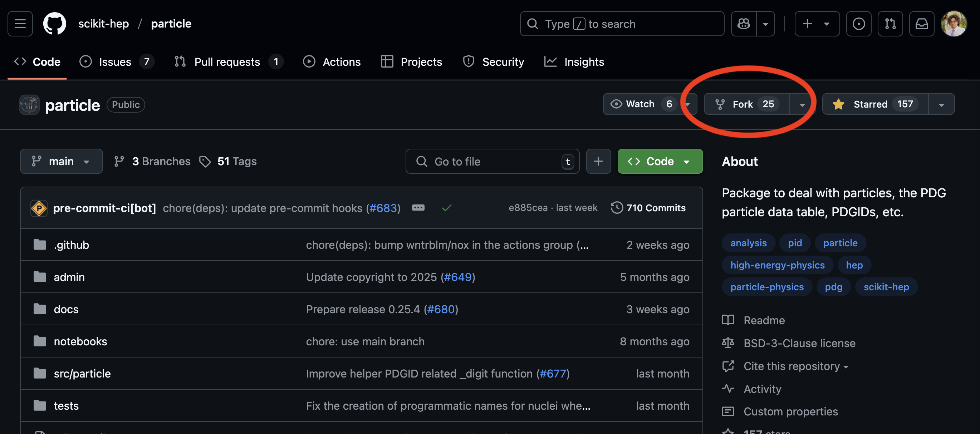Image resolution: width=980 pixels, height=434 pixels.
Task: Open the Pull requests tab
Action: pyautogui.click(x=228, y=61)
